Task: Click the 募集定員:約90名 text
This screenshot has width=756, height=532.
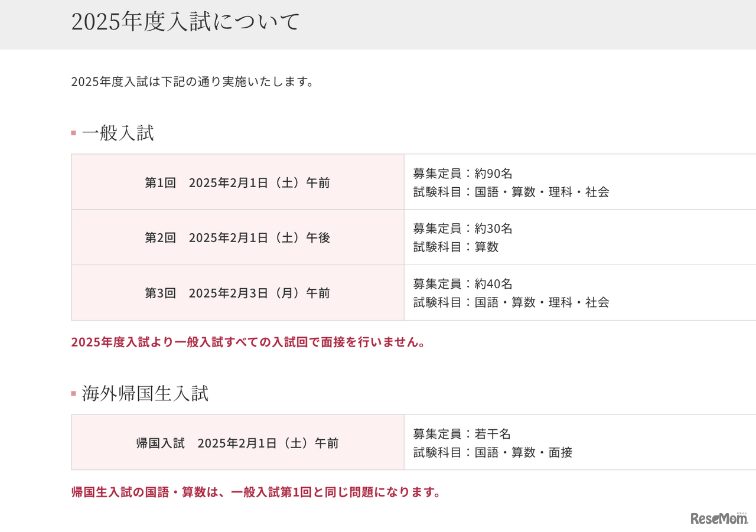Action: pyautogui.click(x=462, y=174)
